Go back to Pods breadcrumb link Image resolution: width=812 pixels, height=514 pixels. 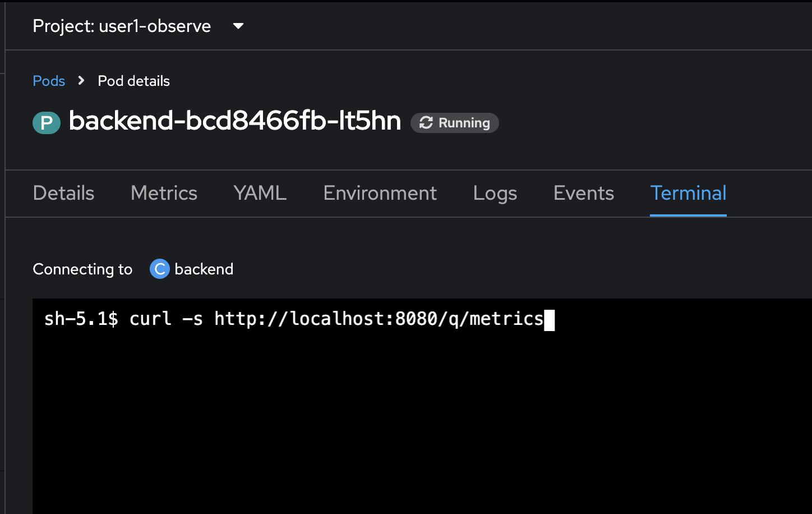coord(49,81)
